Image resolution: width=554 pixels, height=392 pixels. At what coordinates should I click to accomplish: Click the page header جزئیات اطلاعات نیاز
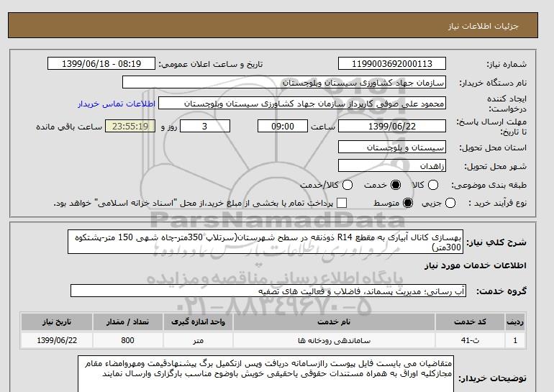[x=483, y=26]
